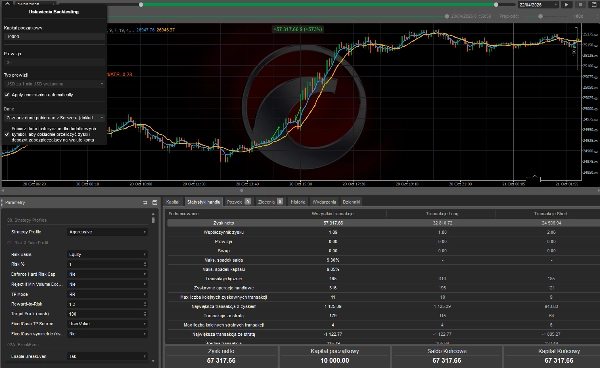Click the Parametry panel scrollbar thumb
Image resolution: width=600 pixels, height=368 pixels.
tap(153, 220)
